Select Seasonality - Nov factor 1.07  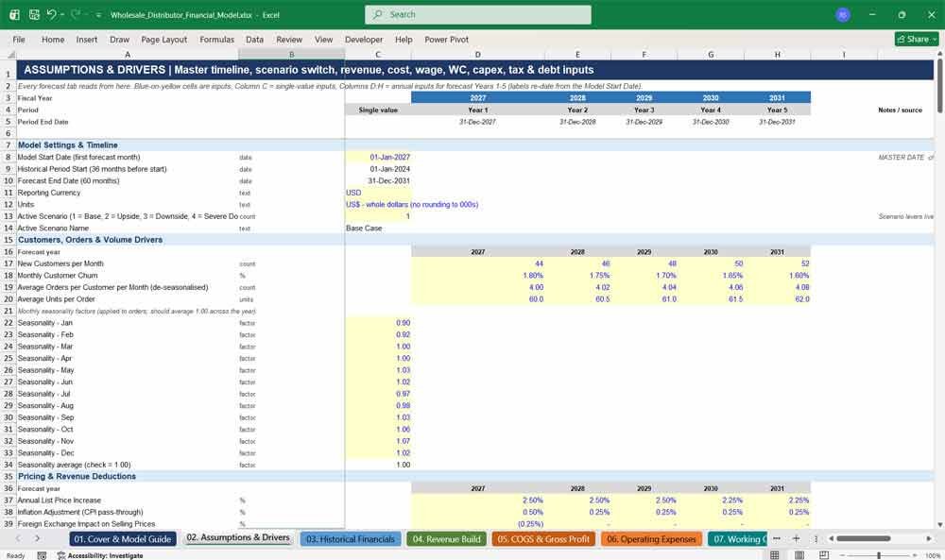tap(378, 441)
